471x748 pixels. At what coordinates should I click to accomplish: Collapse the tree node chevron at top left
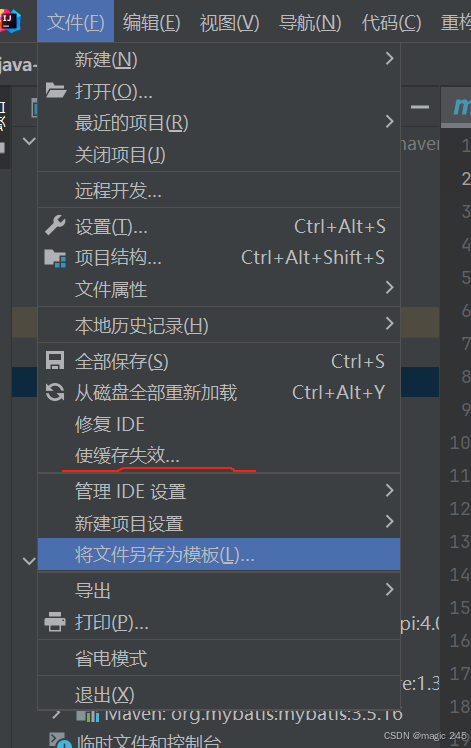click(x=29, y=141)
